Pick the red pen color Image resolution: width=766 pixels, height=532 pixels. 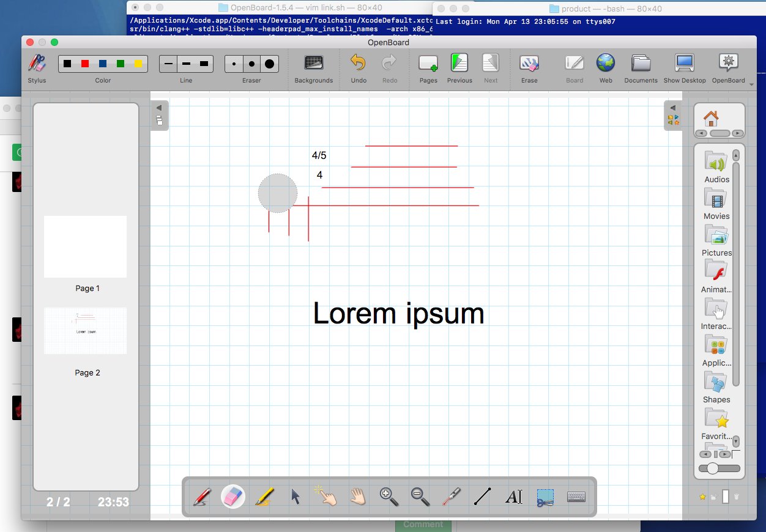85,64
